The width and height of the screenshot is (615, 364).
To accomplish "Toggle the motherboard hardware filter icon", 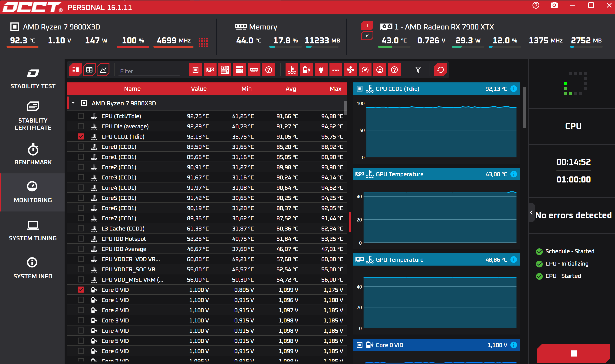I will click(225, 70).
